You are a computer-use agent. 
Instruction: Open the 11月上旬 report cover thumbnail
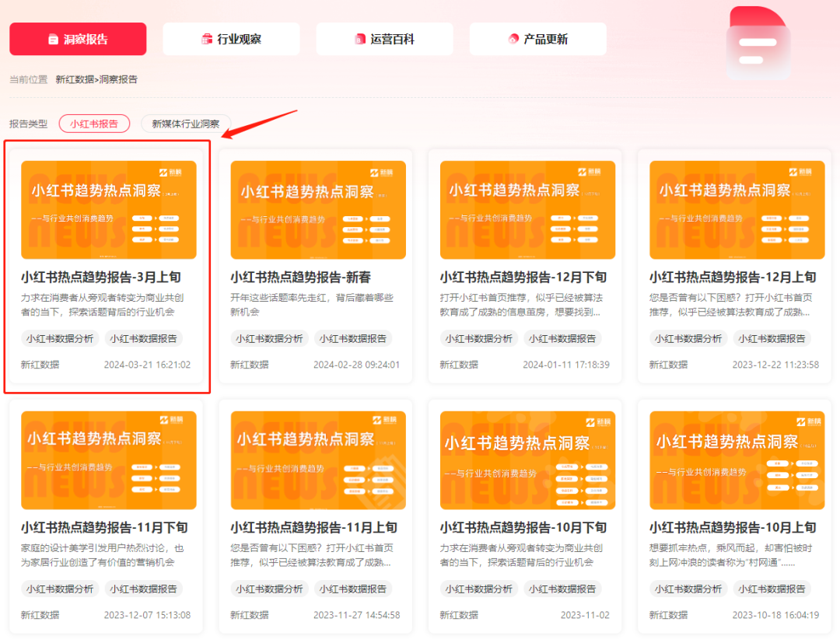point(318,460)
